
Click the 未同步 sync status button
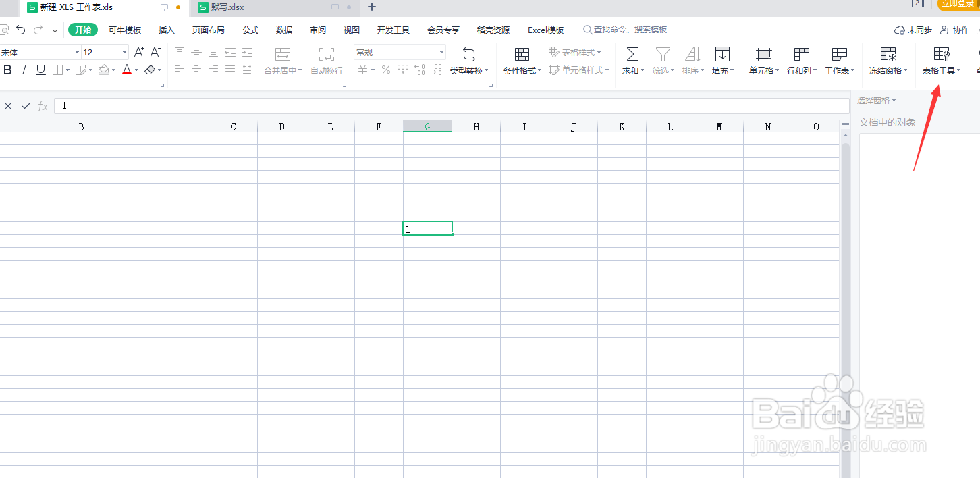pyautogui.click(x=913, y=30)
